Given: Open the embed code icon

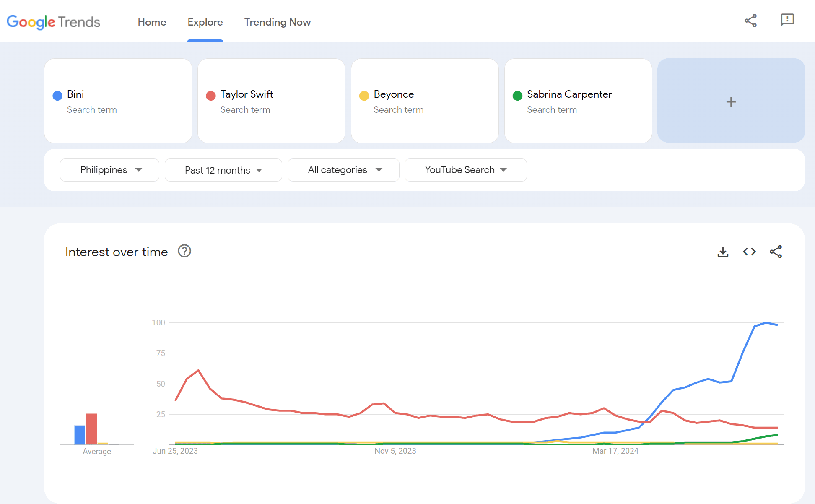Looking at the screenshot, I should click(x=749, y=252).
